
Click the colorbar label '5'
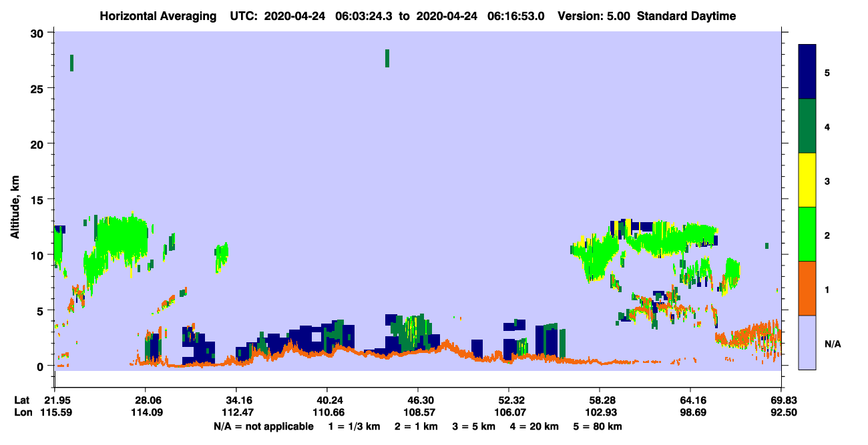(827, 73)
